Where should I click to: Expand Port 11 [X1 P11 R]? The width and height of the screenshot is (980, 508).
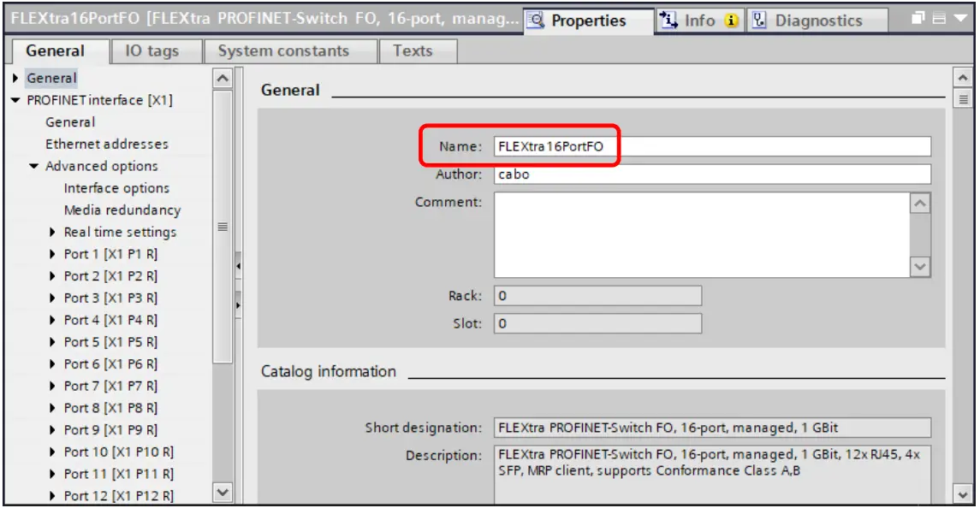[x=52, y=475]
